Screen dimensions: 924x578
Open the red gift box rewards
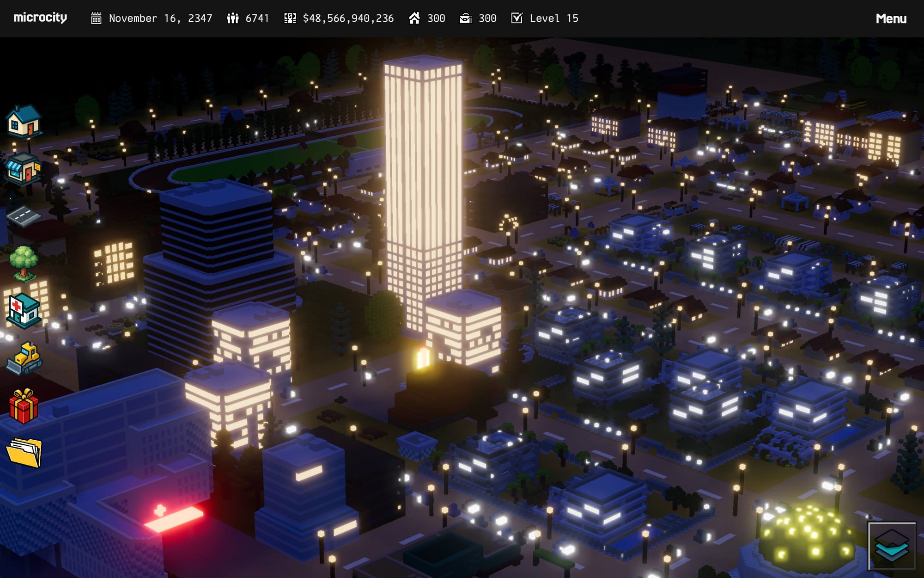click(24, 406)
